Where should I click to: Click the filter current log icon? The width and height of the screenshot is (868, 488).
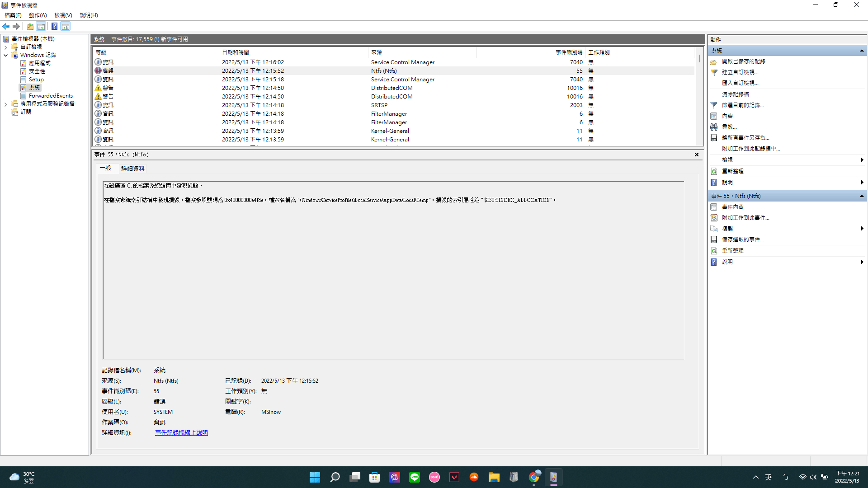tap(714, 105)
